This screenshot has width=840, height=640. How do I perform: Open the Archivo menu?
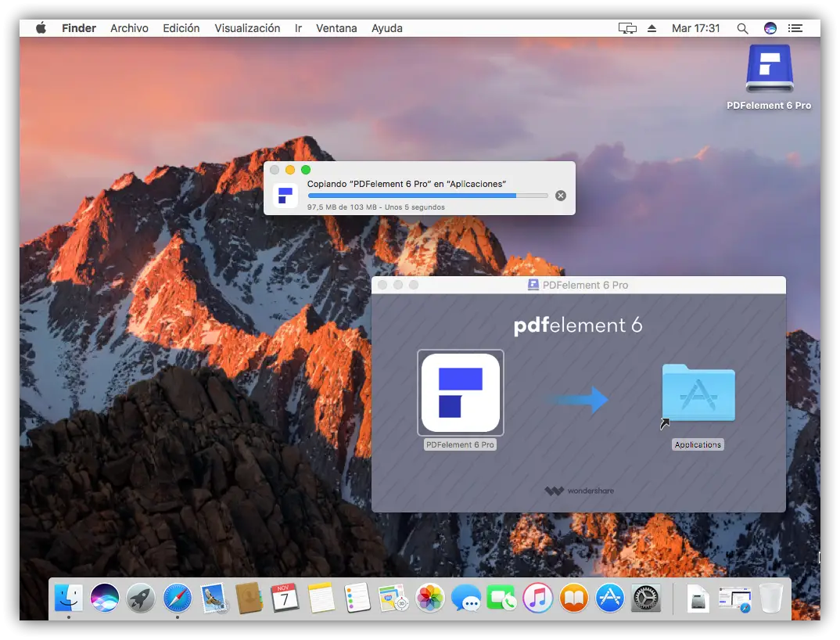[129, 28]
